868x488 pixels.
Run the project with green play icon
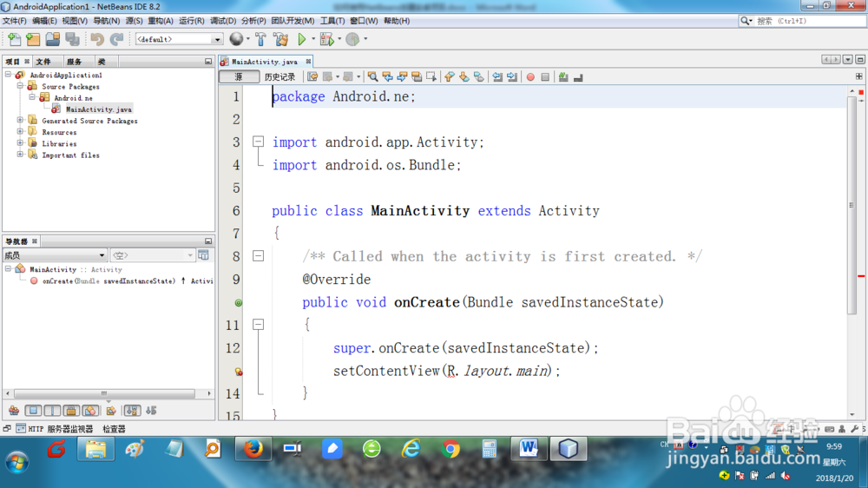click(302, 39)
